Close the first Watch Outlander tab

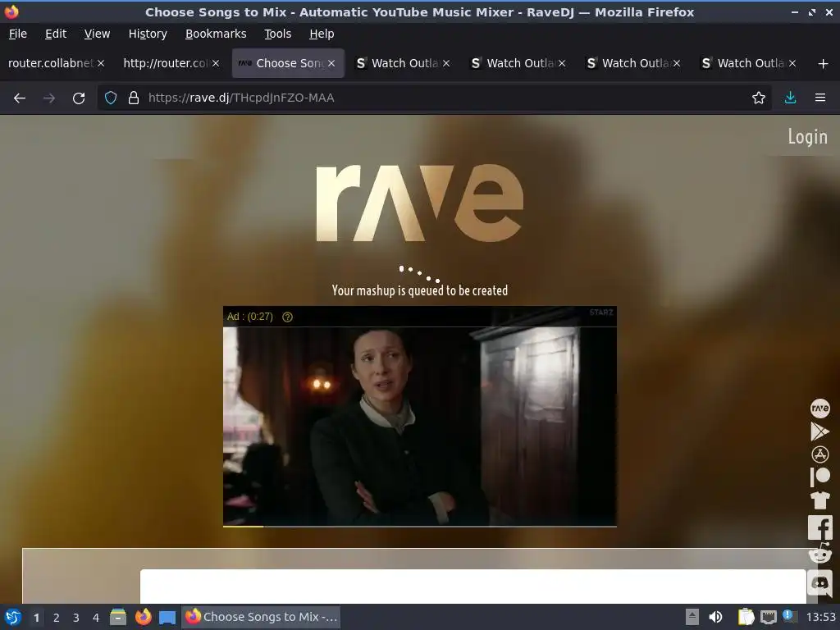pos(446,63)
